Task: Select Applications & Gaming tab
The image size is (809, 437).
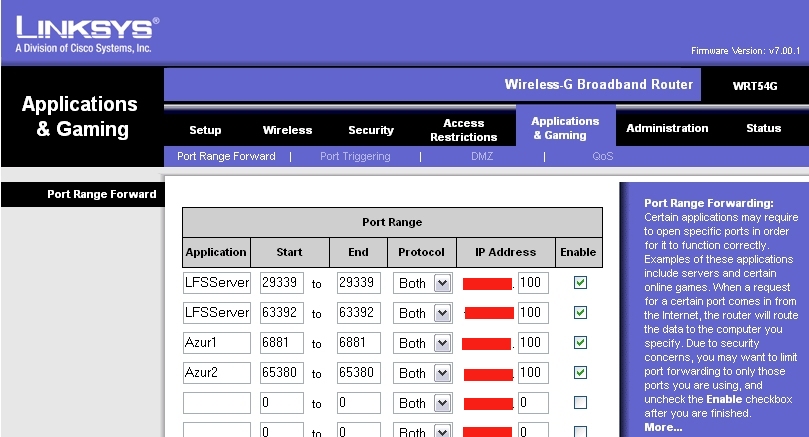Action: pos(565,128)
